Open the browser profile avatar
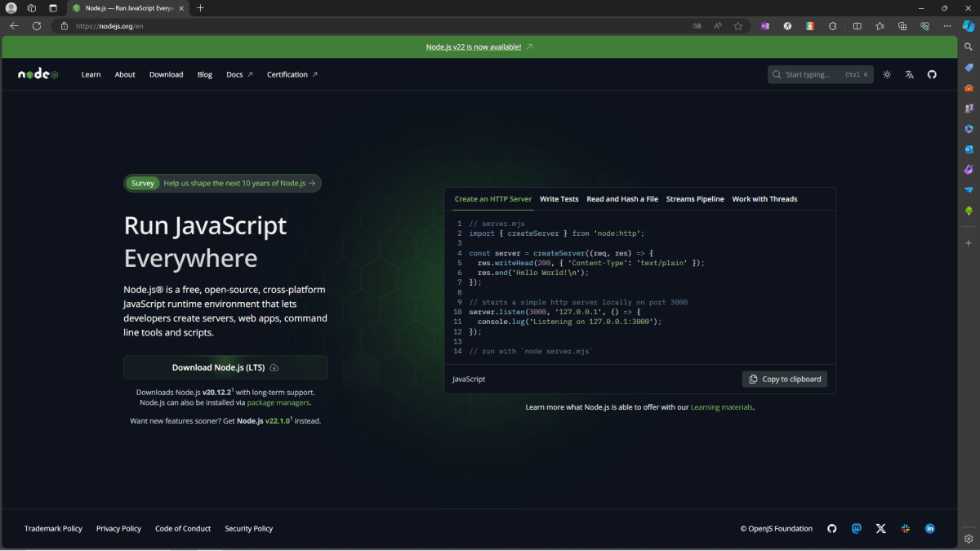The image size is (980, 551). (11, 8)
